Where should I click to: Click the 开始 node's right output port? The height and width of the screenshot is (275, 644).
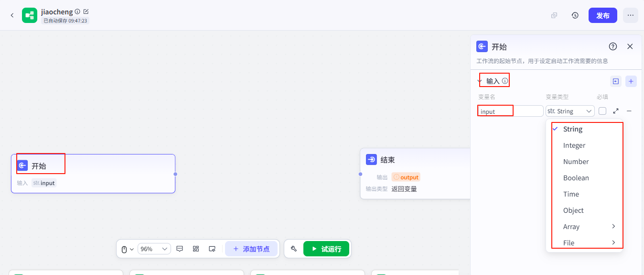click(x=175, y=174)
